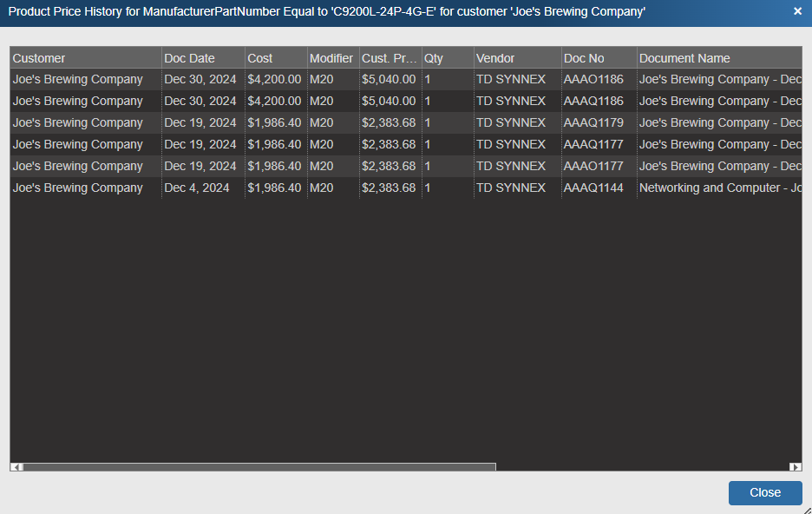Sort by the Cost column header
The width and height of the screenshot is (812, 514).
tap(276, 58)
